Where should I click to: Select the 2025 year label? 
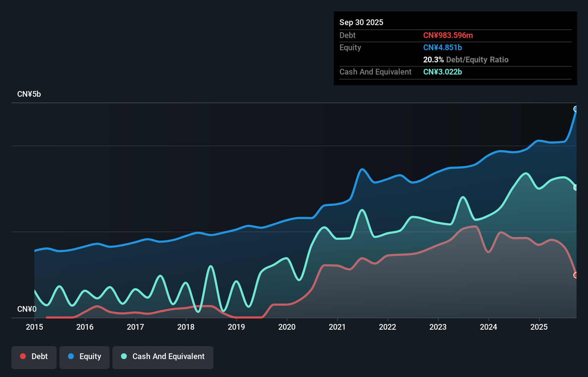coord(539,327)
